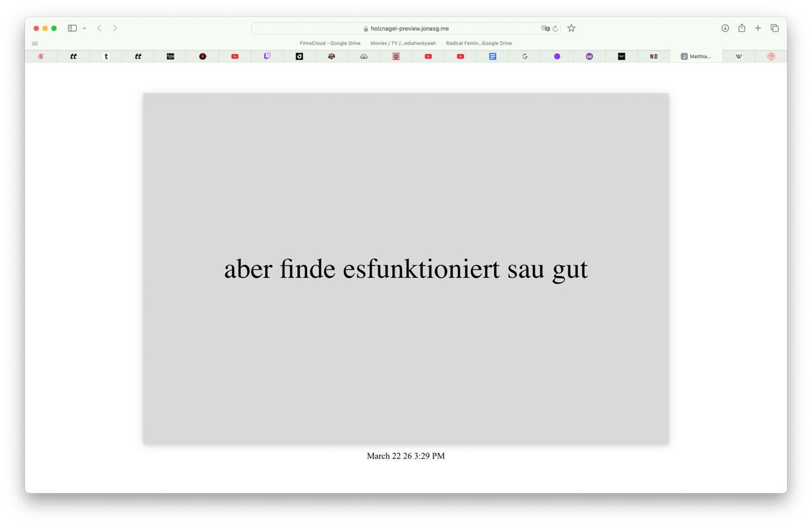Open the favorites grid icon
The width and height of the screenshot is (812, 526).
[35, 44]
